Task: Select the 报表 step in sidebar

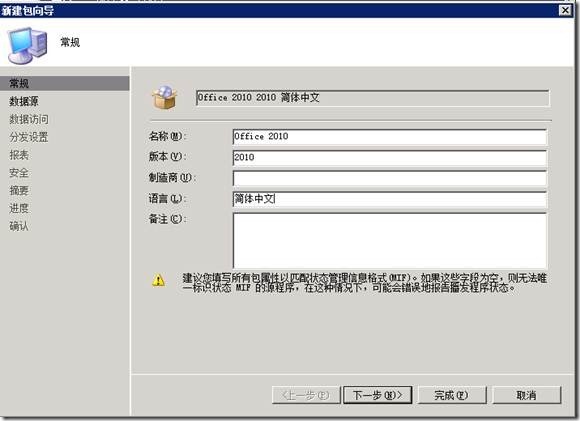Action: pyautogui.click(x=19, y=155)
